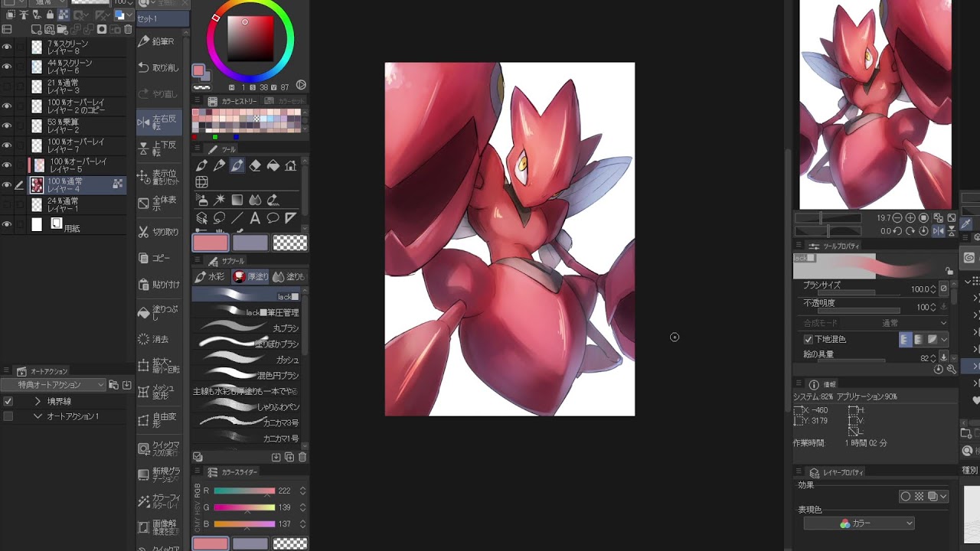Click the sub grey-purple color swatch
Screen dimensions: 980x551
[x=250, y=243]
